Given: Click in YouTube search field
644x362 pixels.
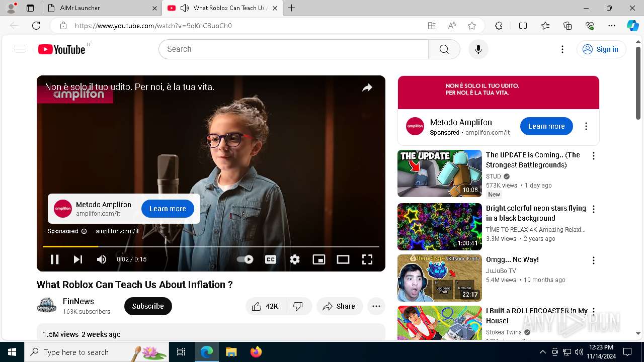Looking at the screenshot, I should pos(294,49).
